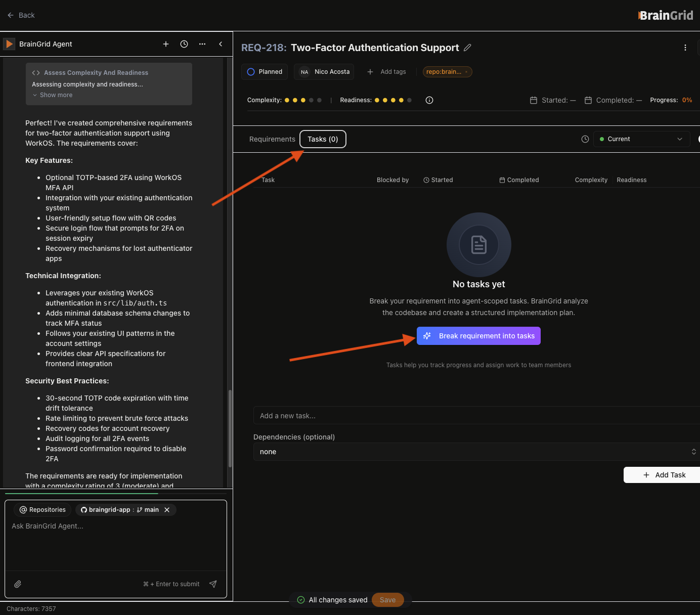The height and width of the screenshot is (615, 700).
Task: Switch to the Tasks (0) tab
Action: (x=323, y=139)
